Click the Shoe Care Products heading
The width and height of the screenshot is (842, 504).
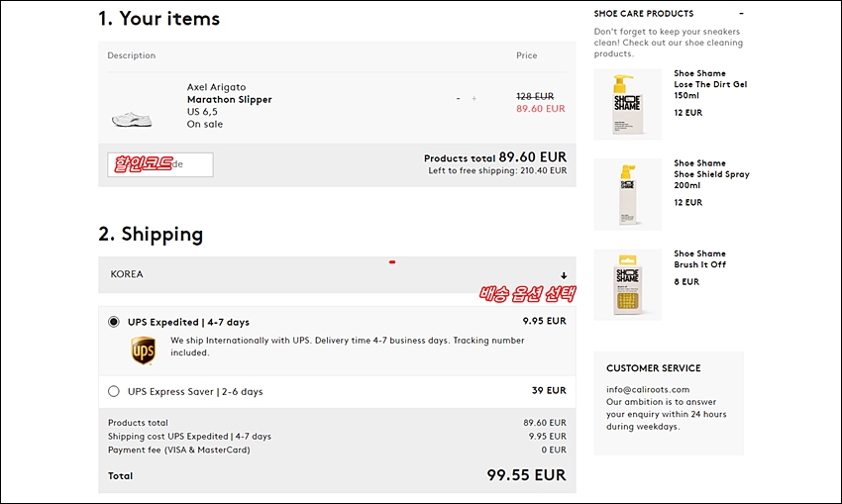(644, 14)
